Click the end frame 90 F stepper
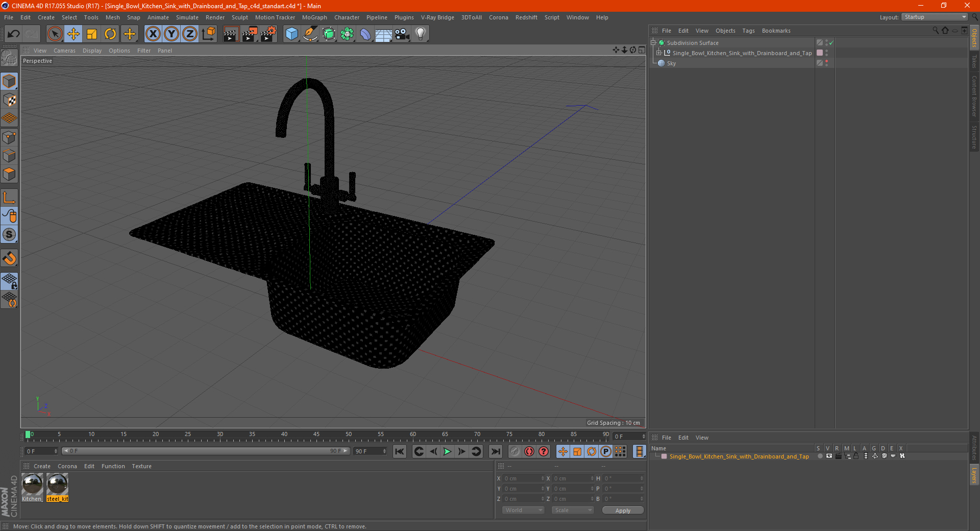The image size is (980, 531). tap(384, 451)
